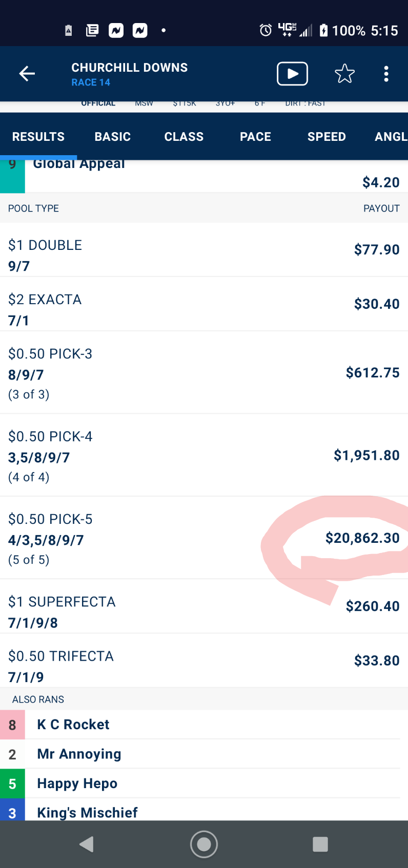Open the PACE tab
The height and width of the screenshot is (868, 408).
[255, 137]
